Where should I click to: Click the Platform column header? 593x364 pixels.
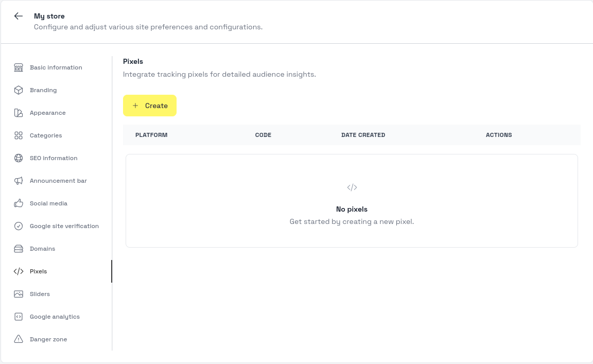pyautogui.click(x=151, y=135)
